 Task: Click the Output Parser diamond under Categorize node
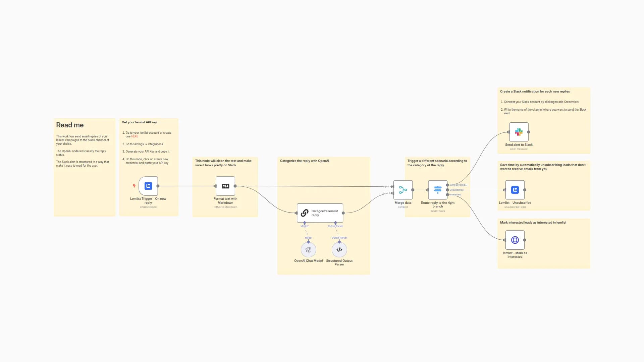(x=335, y=223)
